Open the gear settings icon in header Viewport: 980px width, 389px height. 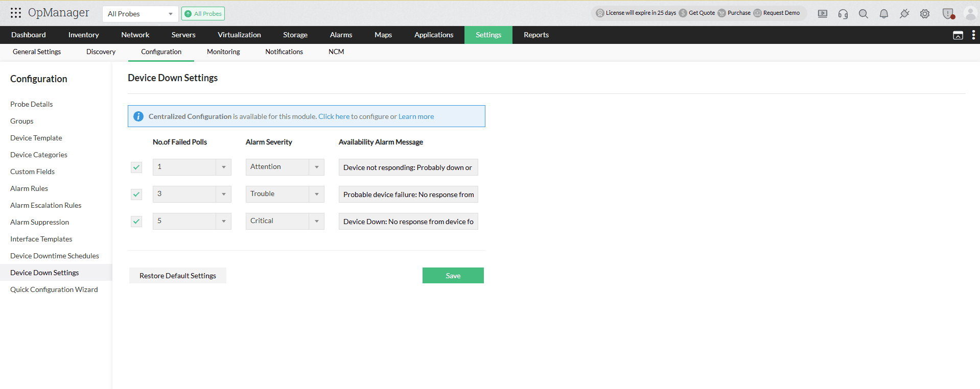coord(925,14)
